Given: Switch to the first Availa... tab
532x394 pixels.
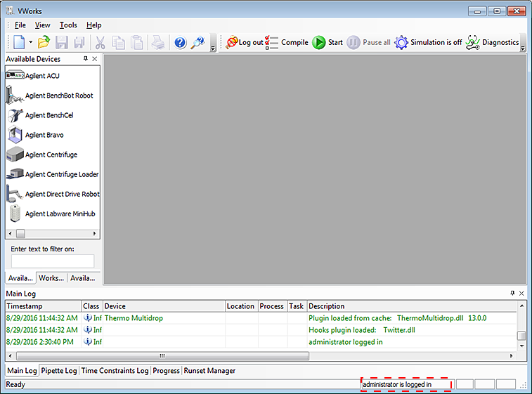Looking at the screenshot, I should 20,278.
